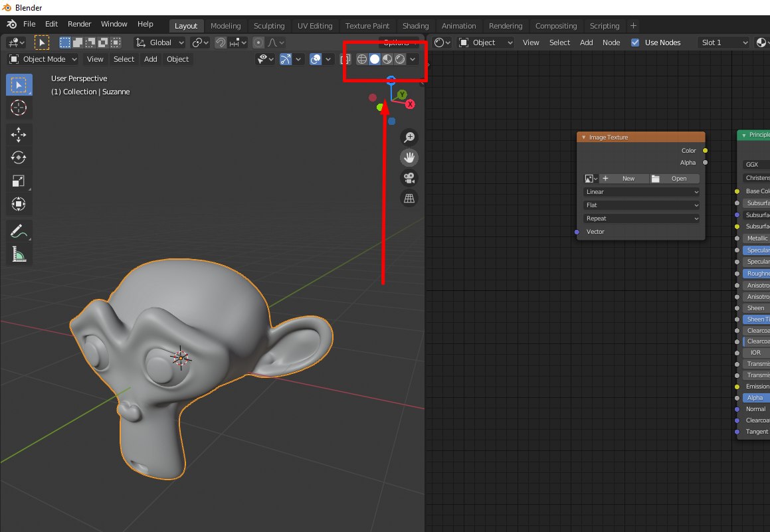Open the Slot 1 dropdown
The image size is (770, 532).
[x=724, y=43]
